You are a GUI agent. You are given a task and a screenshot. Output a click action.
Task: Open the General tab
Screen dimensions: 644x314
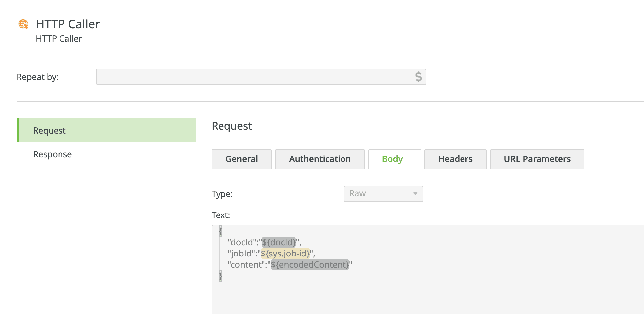tap(241, 159)
